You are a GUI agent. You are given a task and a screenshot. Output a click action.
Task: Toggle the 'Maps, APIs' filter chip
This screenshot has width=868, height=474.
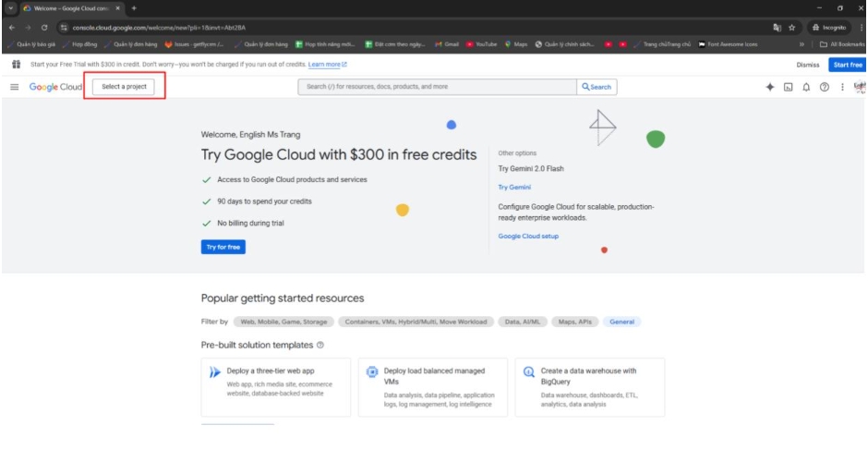575,322
